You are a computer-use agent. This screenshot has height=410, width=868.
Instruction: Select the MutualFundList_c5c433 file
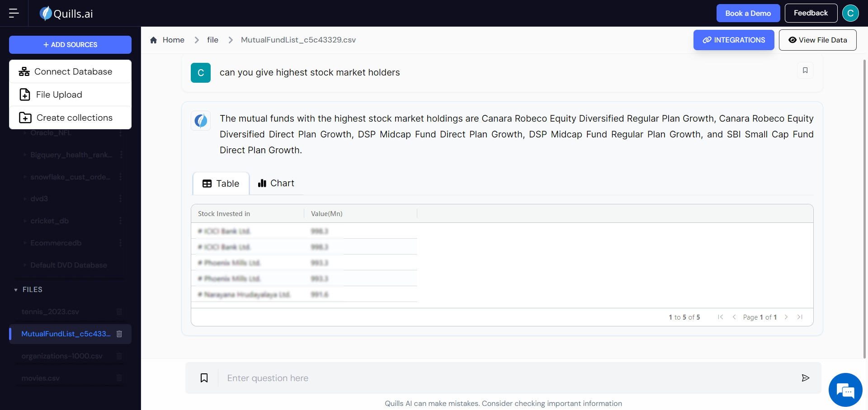point(66,334)
